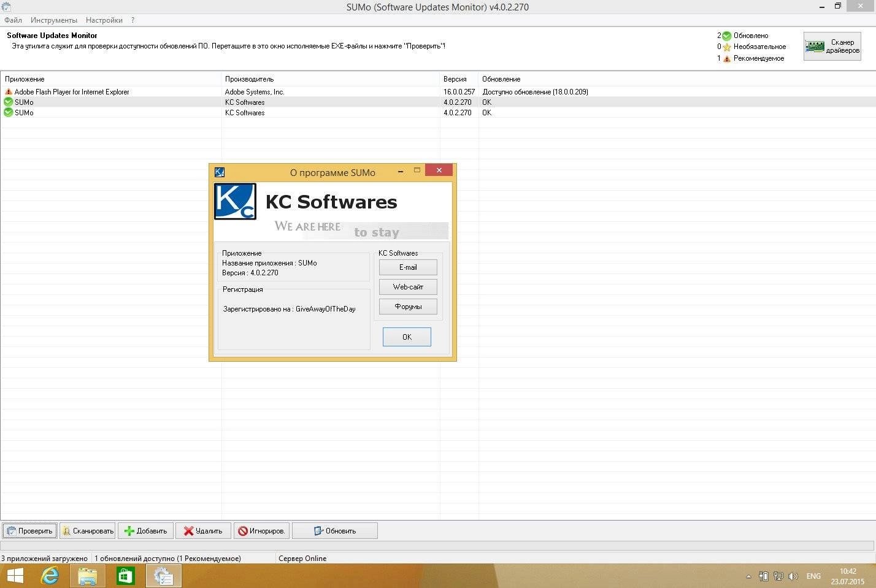Click the green check icon of the last SUMo row

coord(9,113)
